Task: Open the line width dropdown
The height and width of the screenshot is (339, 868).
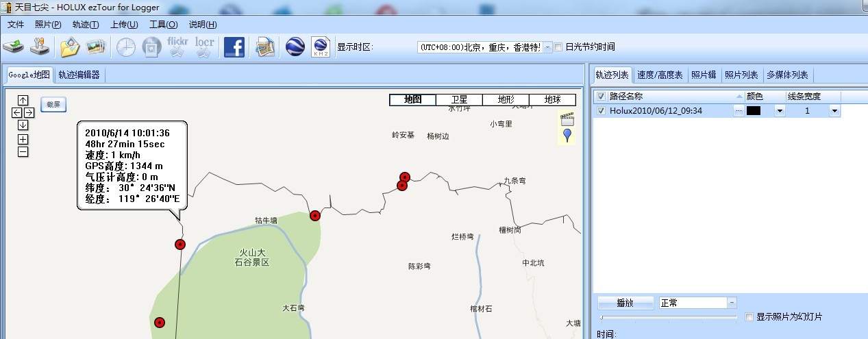Action: pos(834,111)
